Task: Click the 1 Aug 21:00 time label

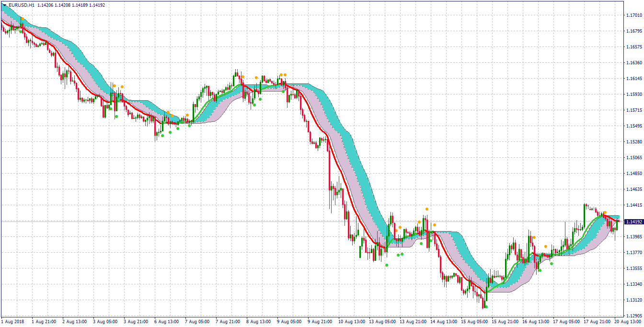Action: tap(44, 322)
